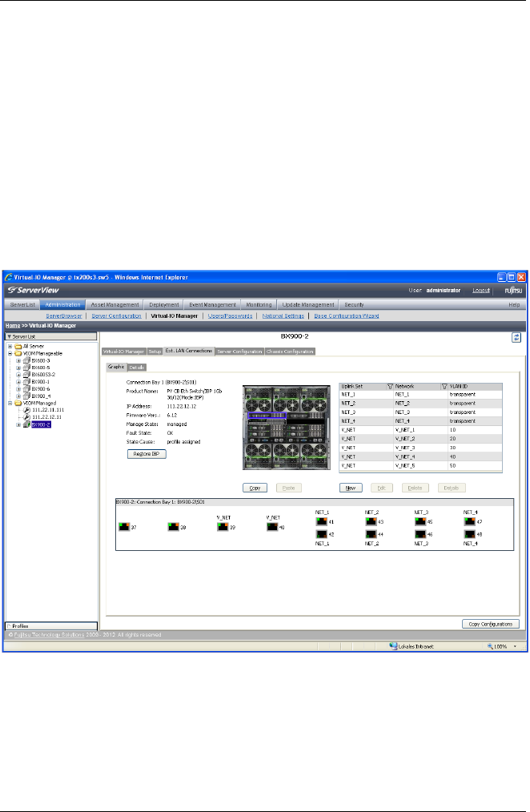Open the 100% zoom dropdown arrow
Viewport: 530px width, 812px height.
click(x=515, y=646)
